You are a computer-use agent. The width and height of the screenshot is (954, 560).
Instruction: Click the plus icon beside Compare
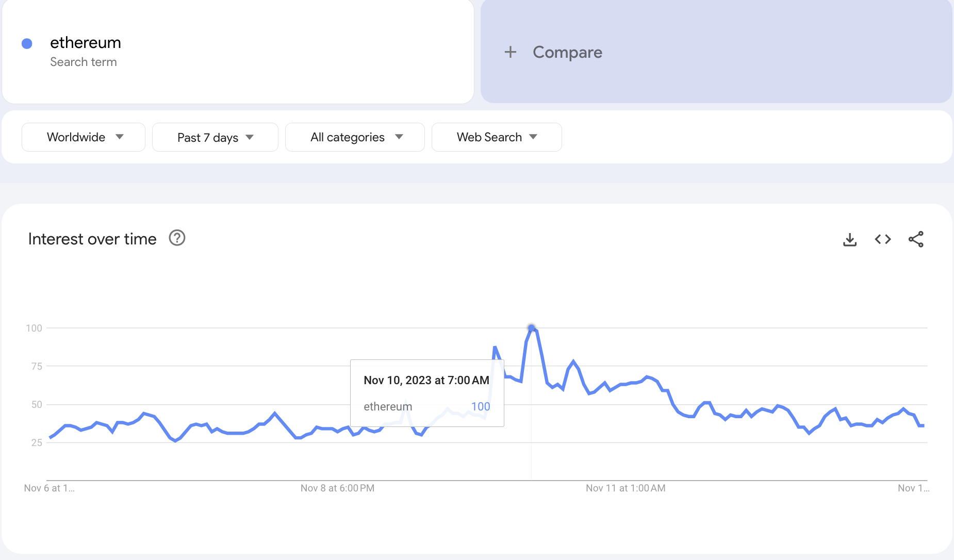[x=510, y=52]
